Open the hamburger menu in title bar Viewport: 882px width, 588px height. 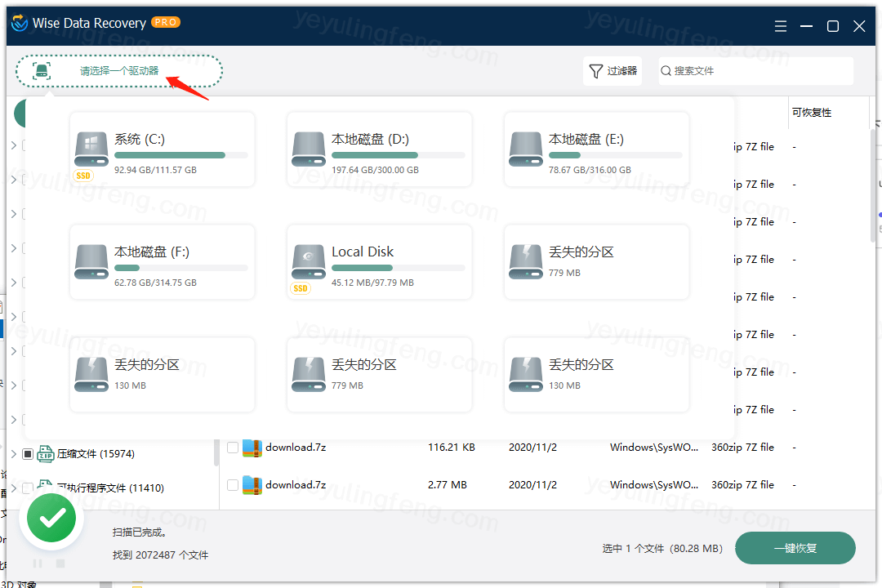[x=780, y=26]
